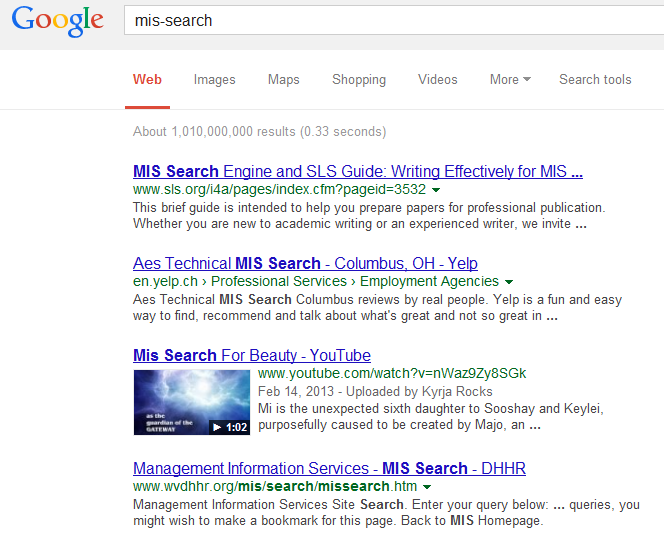Click the www.sls.org/i4a/pages URL text
664x546 pixels.
(279, 189)
